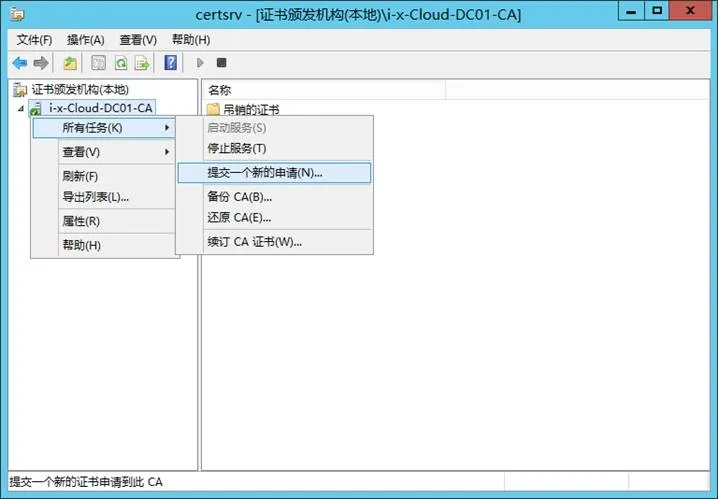The image size is (718, 499).
Task: Open the 操作(A) menu
Action: coord(86,40)
